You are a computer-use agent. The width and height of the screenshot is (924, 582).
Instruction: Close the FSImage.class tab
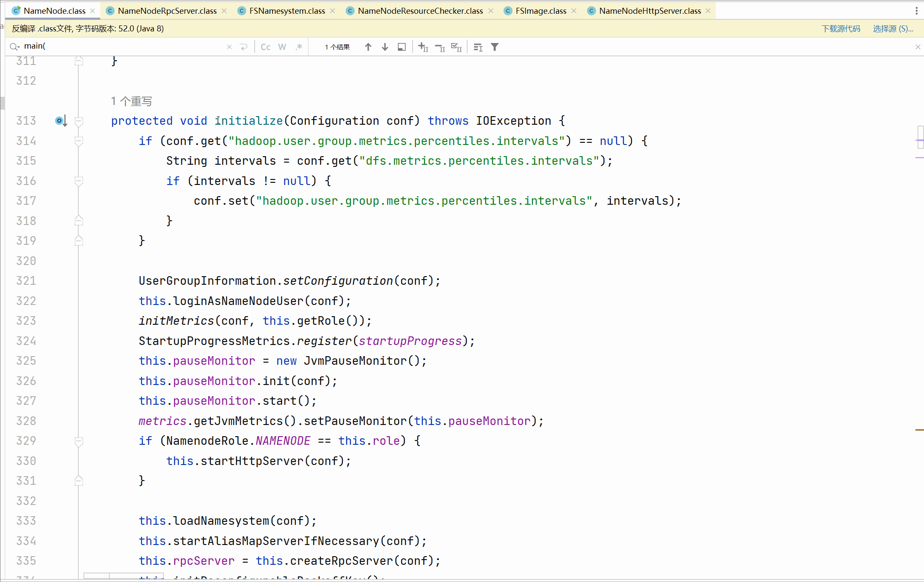tap(574, 11)
